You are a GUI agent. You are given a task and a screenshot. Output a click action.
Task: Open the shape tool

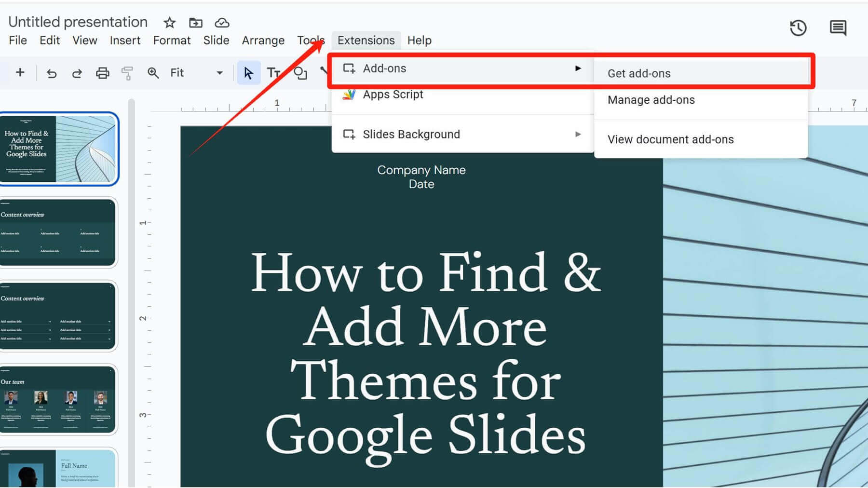tap(300, 73)
